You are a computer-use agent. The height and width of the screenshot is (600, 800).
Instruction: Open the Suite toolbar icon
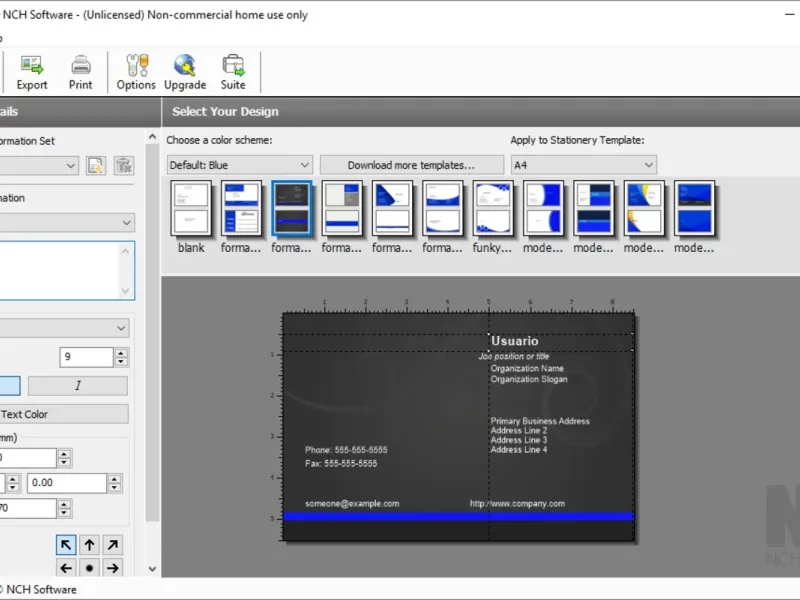(233, 72)
